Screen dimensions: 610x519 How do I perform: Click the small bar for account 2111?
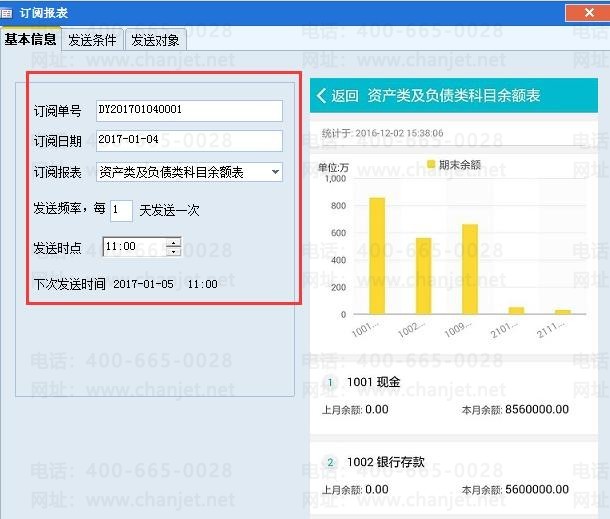pos(563,312)
